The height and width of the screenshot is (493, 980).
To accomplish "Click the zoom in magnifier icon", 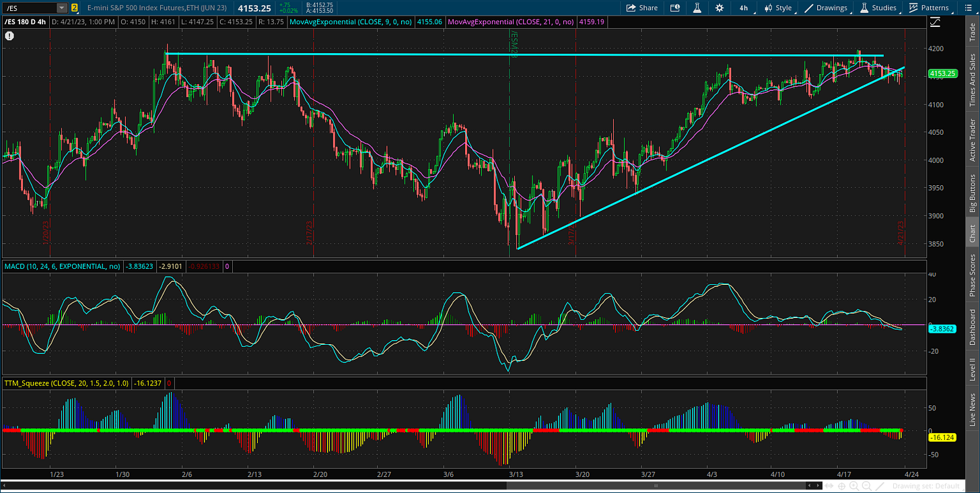I will 854,486.
